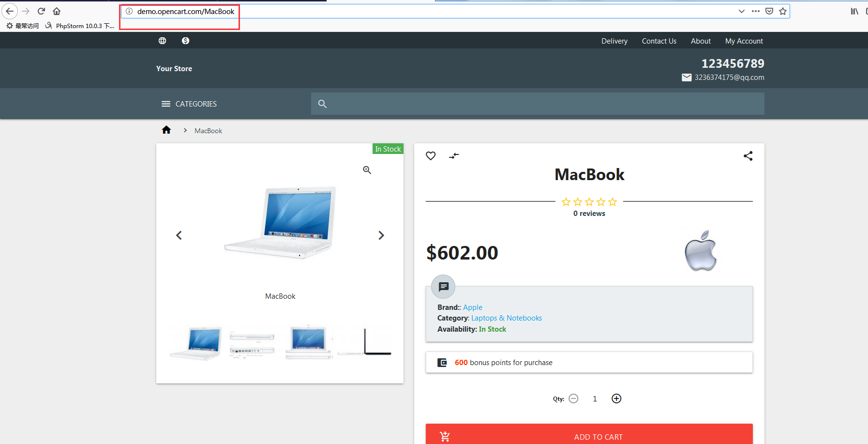868x444 pixels.
Task: Reload the page with the refresh icon
Action: (41, 11)
